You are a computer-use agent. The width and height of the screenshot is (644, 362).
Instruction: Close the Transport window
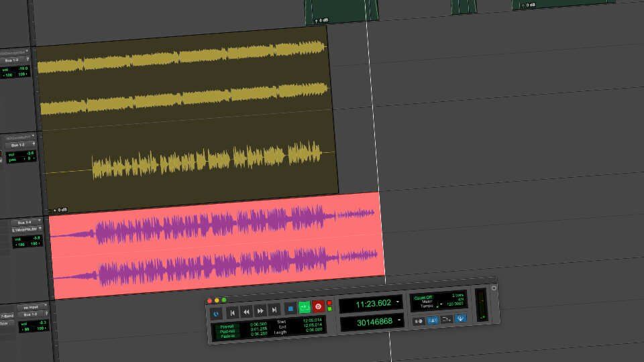coord(209,301)
